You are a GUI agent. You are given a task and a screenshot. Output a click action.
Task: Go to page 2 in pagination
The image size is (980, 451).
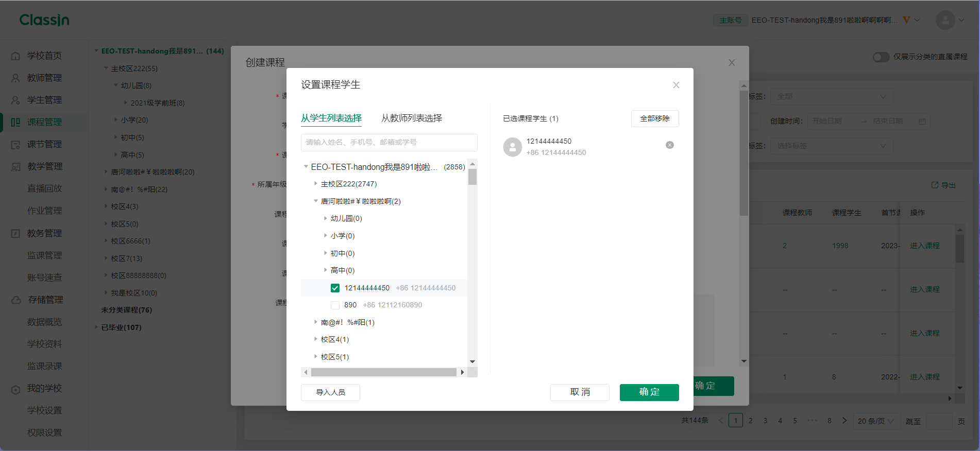click(751, 421)
